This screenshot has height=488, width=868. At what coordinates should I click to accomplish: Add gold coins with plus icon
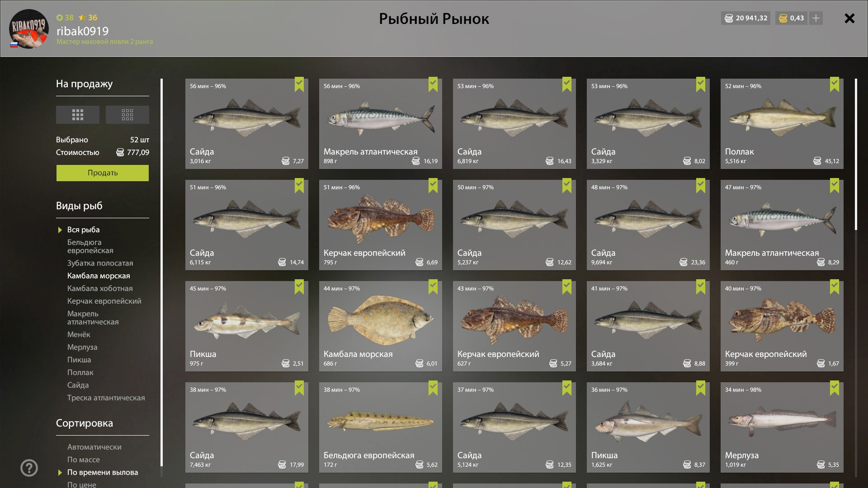pyautogui.click(x=816, y=18)
